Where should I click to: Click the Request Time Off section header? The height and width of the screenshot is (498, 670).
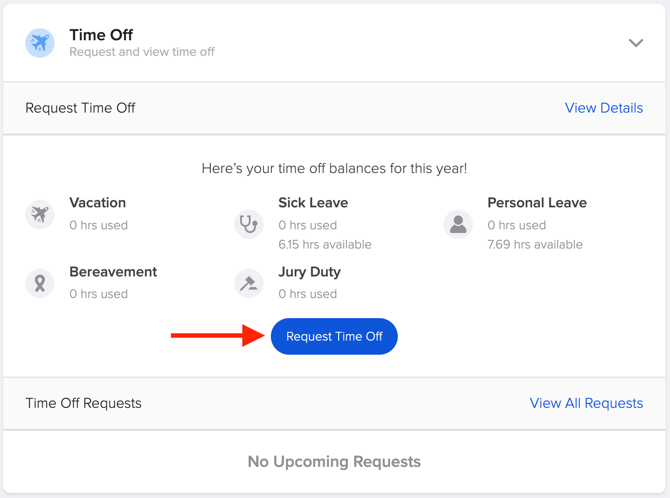tap(80, 108)
